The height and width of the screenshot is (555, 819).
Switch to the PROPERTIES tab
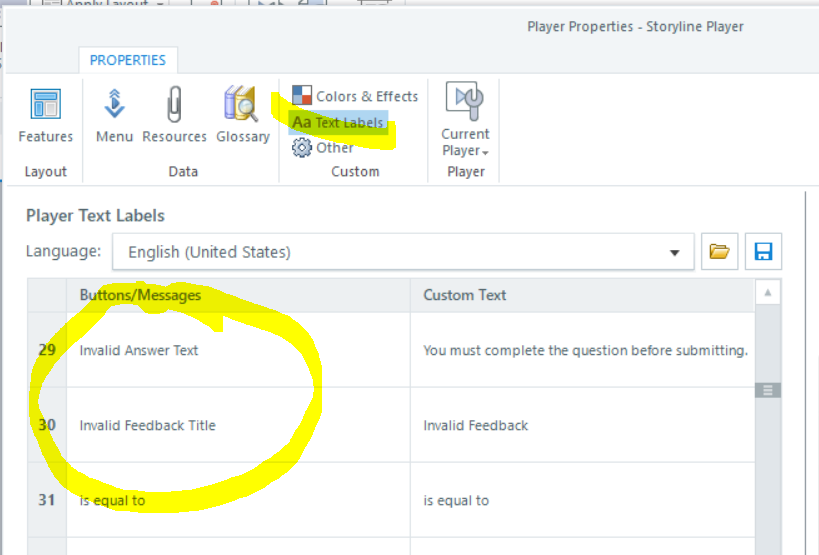[128, 60]
